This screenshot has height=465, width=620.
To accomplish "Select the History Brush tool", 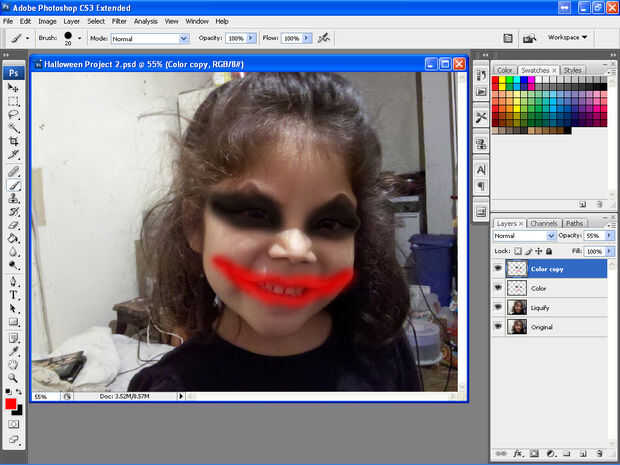I will 13,212.
